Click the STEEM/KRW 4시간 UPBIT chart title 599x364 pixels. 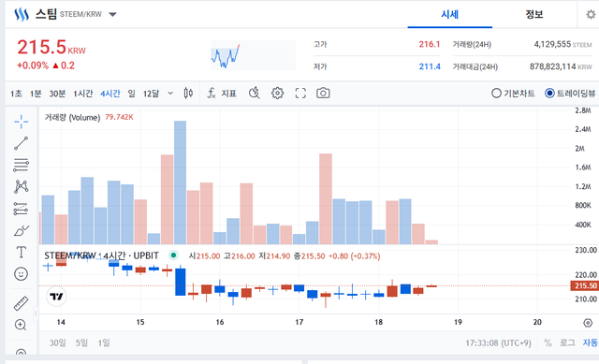point(101,255)
